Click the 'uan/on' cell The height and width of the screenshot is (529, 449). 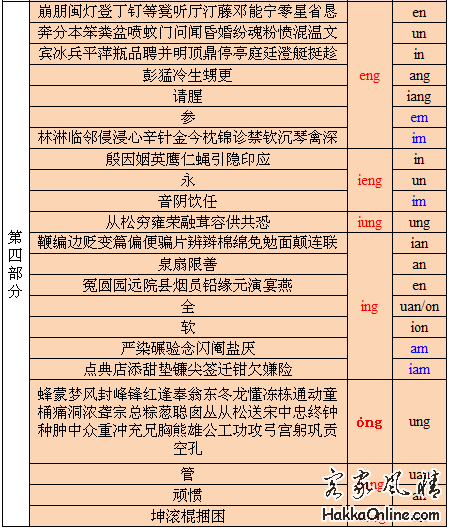pyautogui.click(x=419, y=306)
